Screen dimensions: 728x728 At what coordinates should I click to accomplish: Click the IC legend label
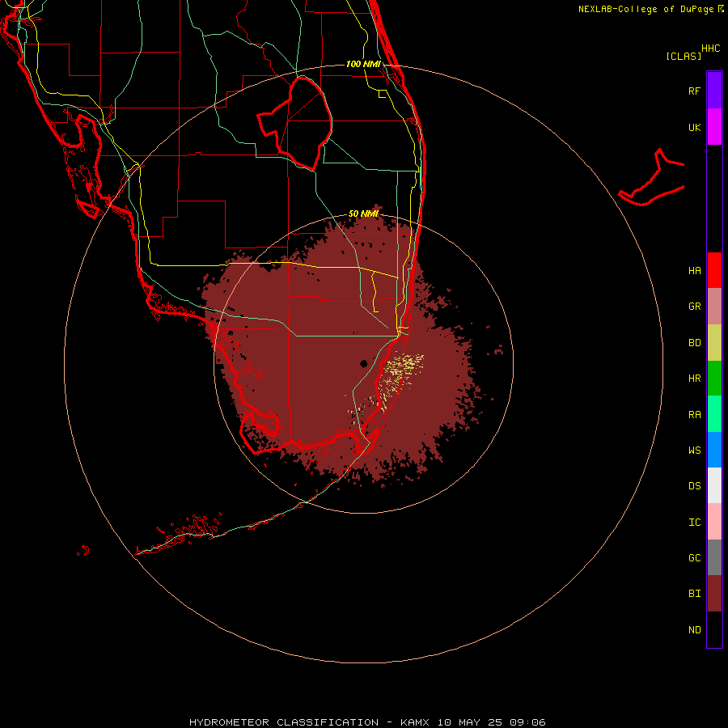(694, 523)
